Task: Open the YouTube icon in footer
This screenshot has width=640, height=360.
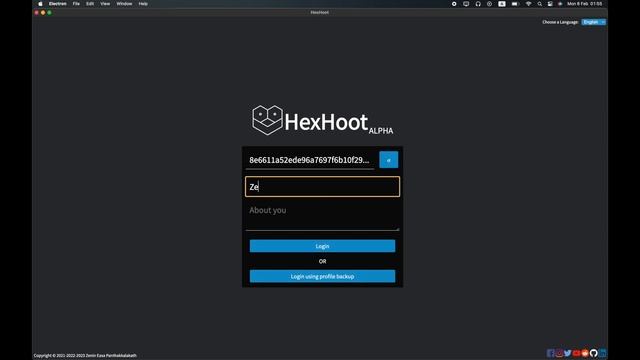Action: pos(576,353)
